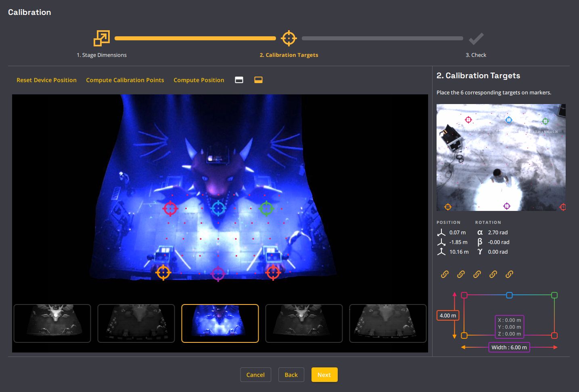Click the blue crosshair target in main view

218,208
